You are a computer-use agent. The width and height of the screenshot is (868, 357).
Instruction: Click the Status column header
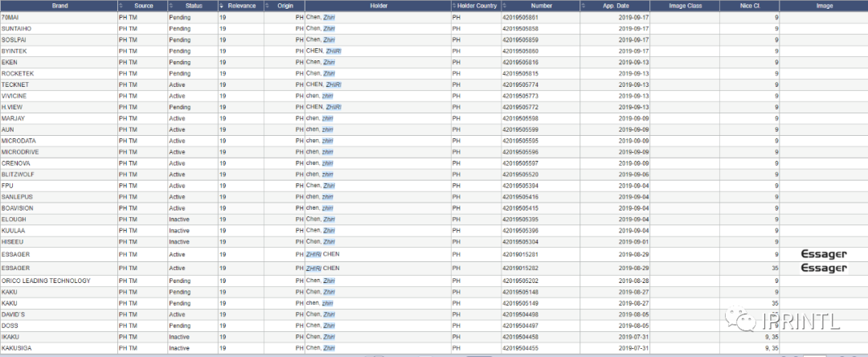click(193, 6)
